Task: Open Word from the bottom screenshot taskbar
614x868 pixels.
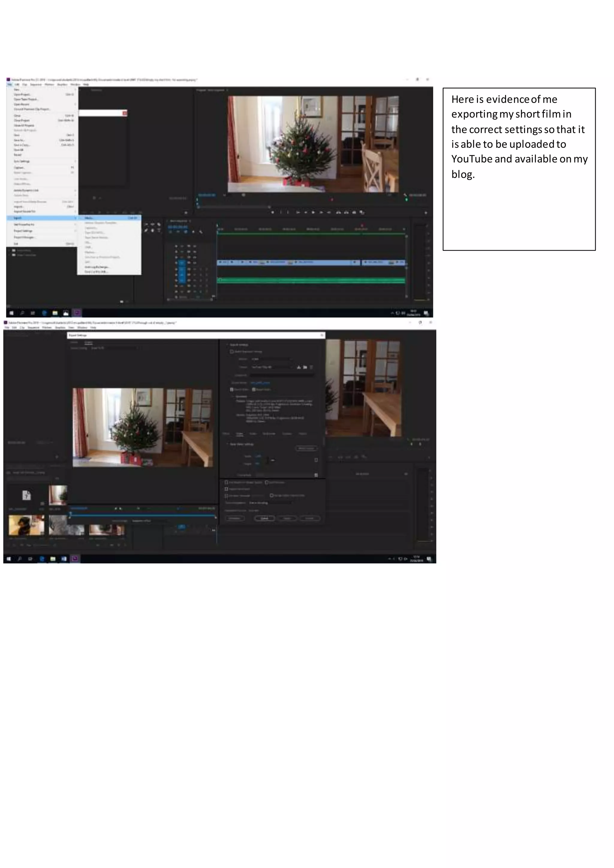Action: coord(64,559)
